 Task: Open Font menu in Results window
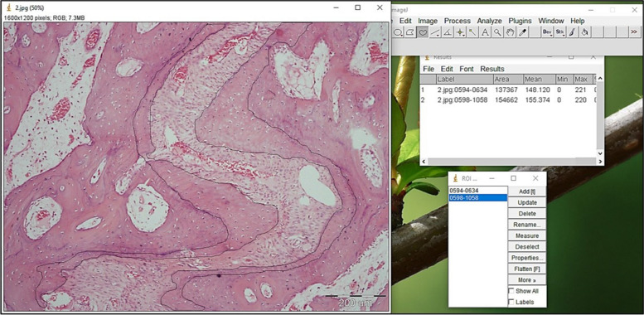click(467, 69)
